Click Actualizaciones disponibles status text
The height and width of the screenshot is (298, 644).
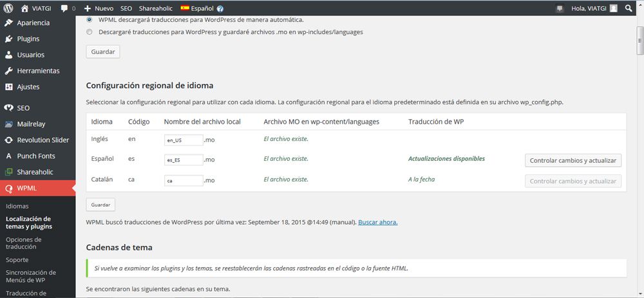[x=446, y=158]
